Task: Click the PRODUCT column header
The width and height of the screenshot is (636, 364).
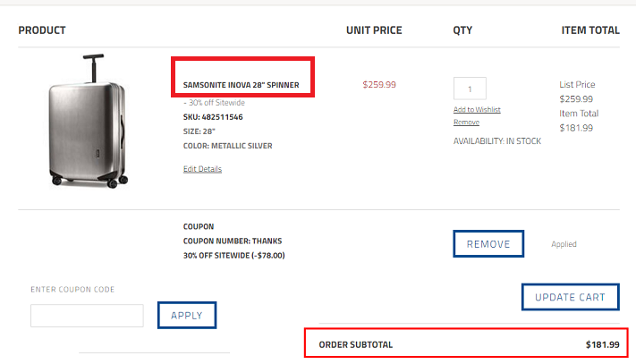Action: (42, 30)
